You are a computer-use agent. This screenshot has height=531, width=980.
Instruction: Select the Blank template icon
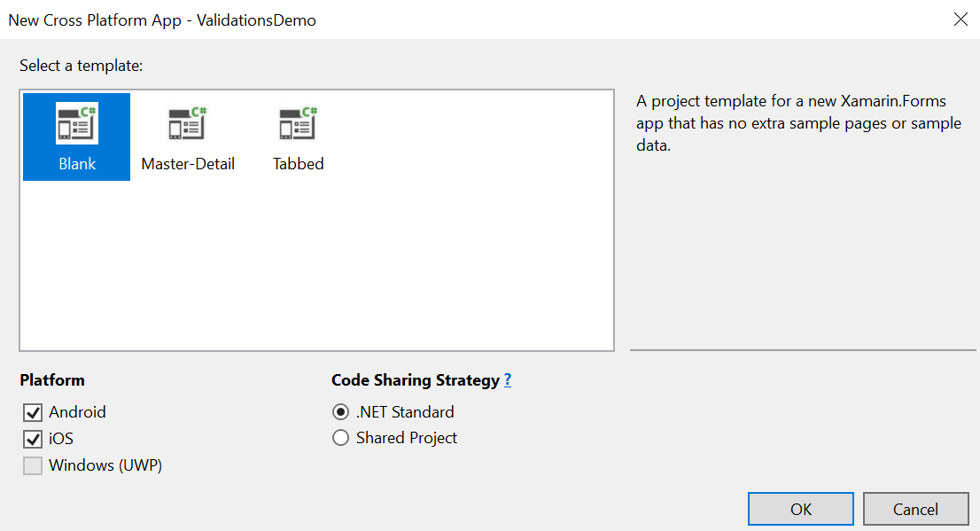pos(77,123)
